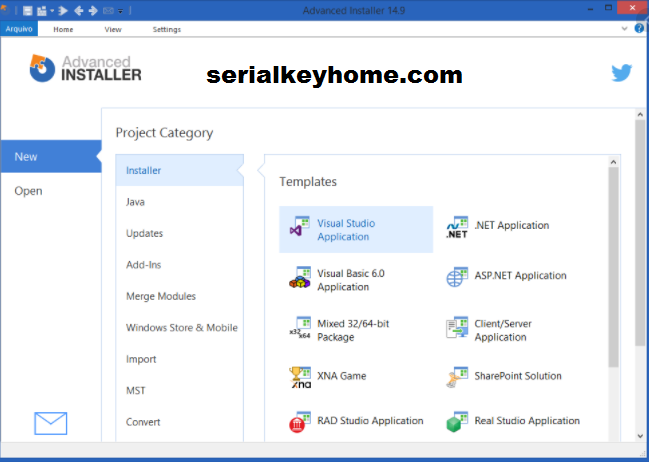Image resolution: width=649 pixels, height=462 pixels.
Task: Maximize the Advanced Installer window
Action: (608, 8)
